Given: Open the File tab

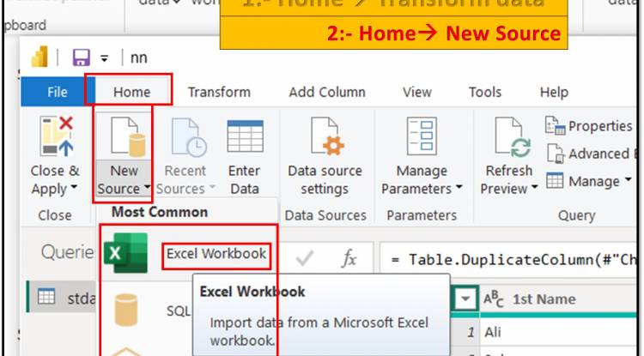Looking at the screenshot, I should (x=57, y=92).
